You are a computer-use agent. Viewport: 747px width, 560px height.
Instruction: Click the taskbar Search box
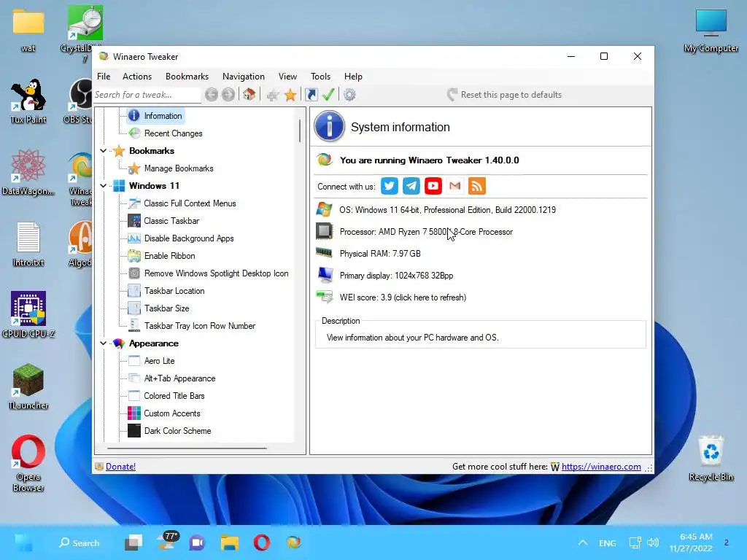point(79,542)
